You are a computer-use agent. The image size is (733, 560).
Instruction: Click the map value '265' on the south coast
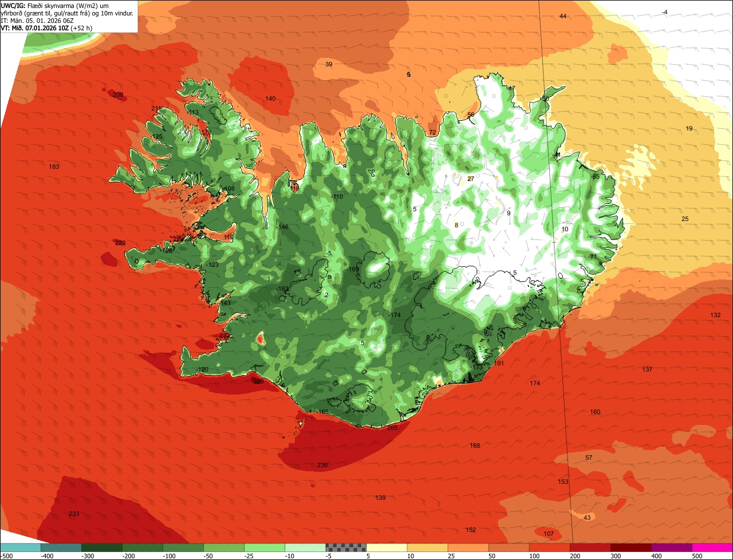pyautogui.click(x=392, y=428)
